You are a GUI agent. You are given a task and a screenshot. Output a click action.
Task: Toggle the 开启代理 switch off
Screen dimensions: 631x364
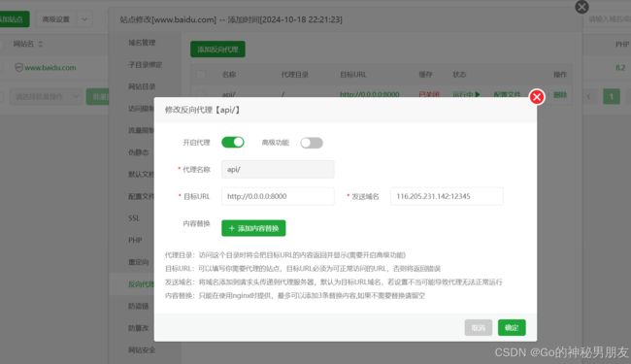pos(233,142)
